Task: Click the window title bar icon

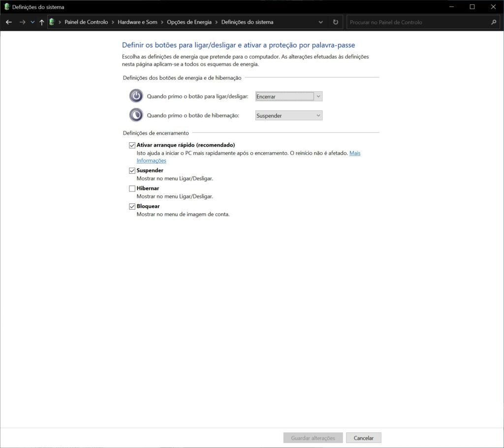Action: pyautogui.click(x=6, y=7)
